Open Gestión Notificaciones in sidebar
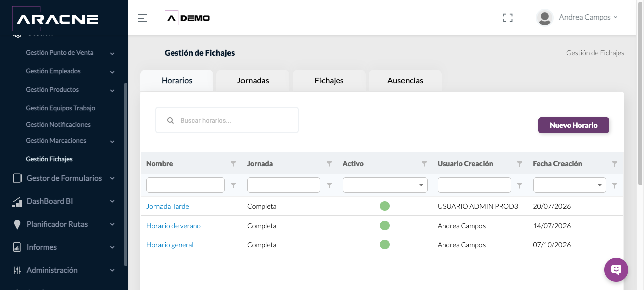This screenshot has height=290, width=644. (58, 124)
